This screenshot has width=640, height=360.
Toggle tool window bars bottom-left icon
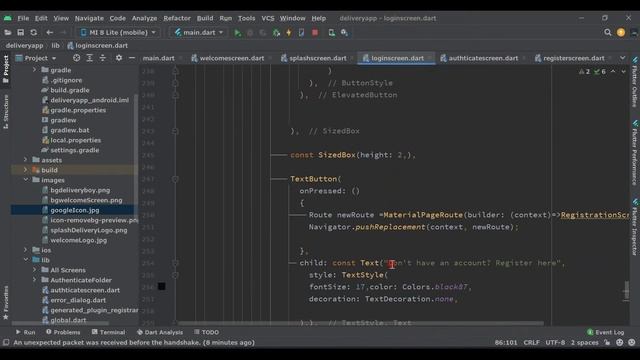pyautogui.click(x=6, y=342)
